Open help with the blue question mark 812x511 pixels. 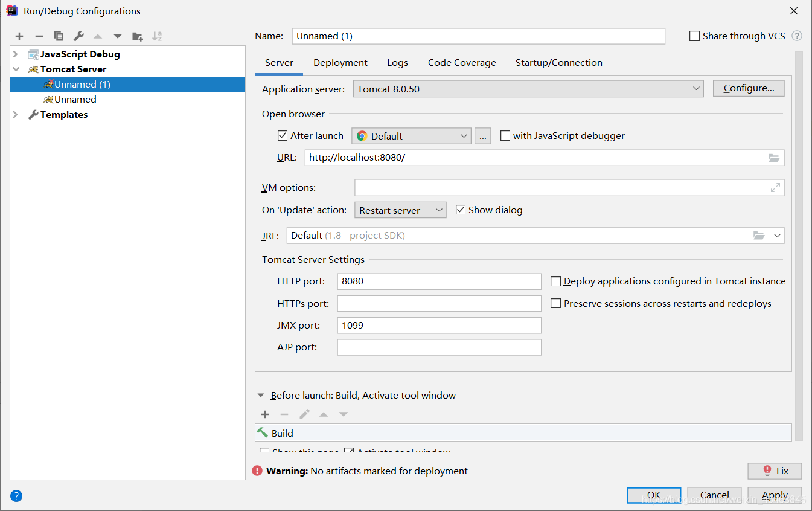(x=16, y=496)
